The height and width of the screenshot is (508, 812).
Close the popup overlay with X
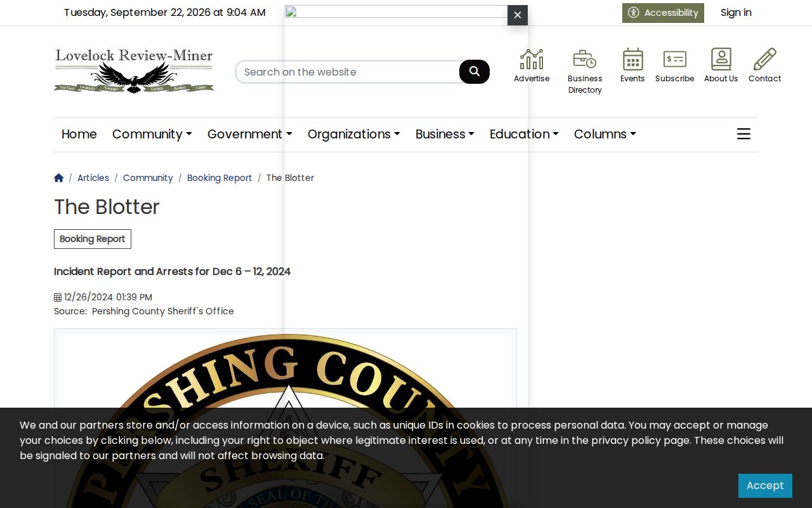coord(518,15)
